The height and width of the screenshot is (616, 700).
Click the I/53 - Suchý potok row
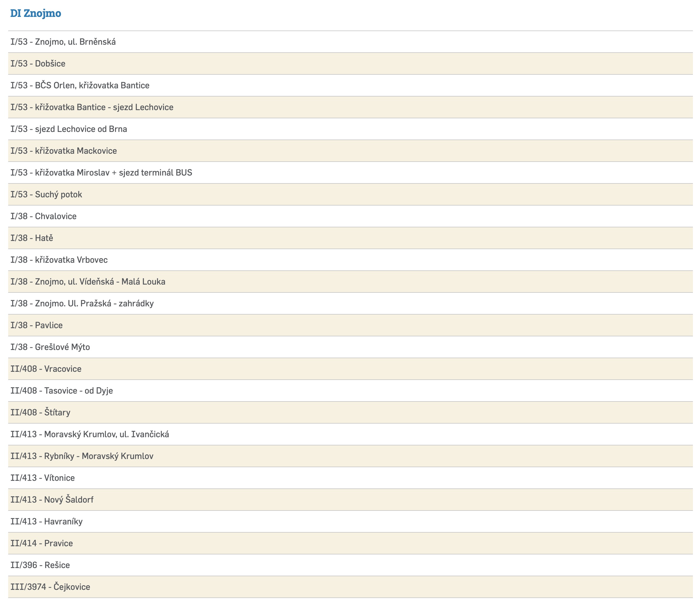click(x=46, y=195)
